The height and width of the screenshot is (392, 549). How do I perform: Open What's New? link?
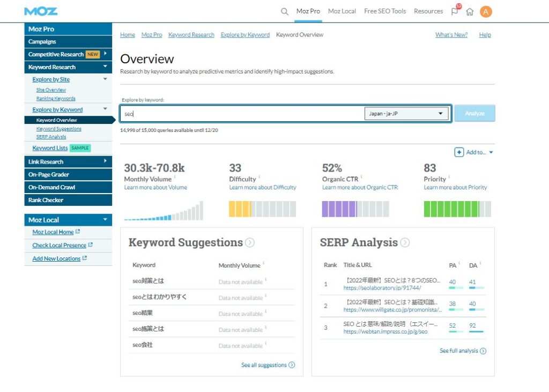click(451, 35)
